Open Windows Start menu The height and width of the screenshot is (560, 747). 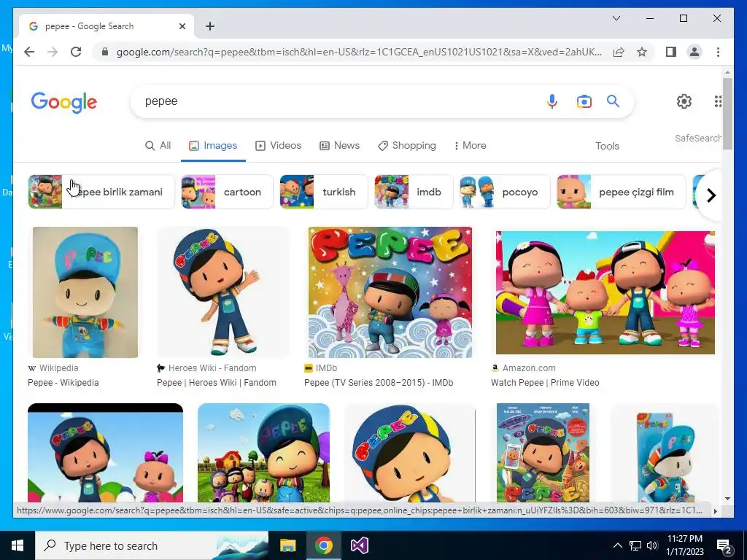(x=18, y=545)
